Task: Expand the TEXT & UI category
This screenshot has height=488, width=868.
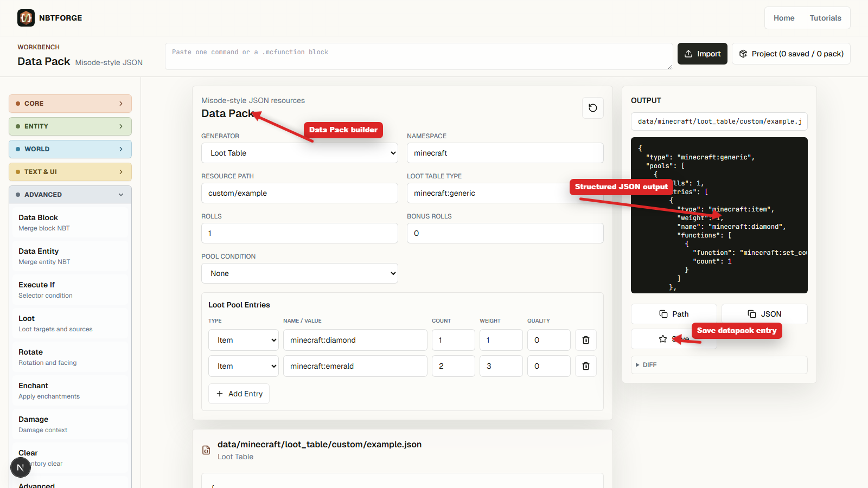Action: [x=70, y=172]
